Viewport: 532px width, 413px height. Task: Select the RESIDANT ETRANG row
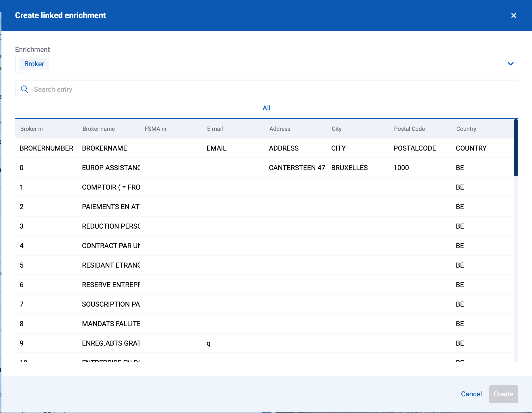(264, 265)
